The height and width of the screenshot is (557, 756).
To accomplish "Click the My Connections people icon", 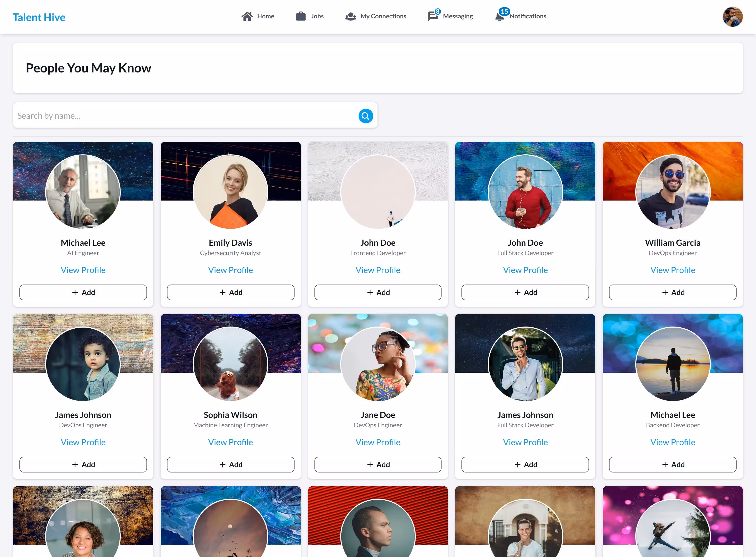I will tap(350, 16).
